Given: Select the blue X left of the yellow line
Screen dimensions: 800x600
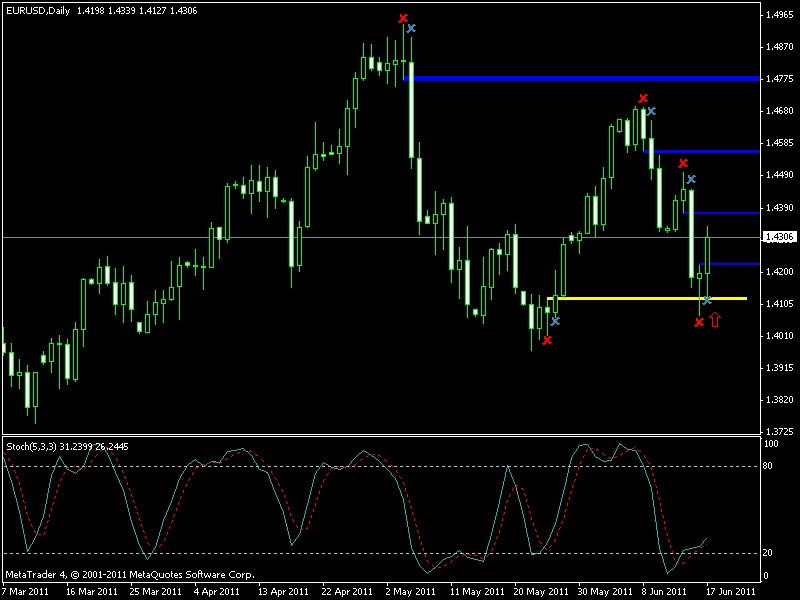Looking at the screenshot, I should click(555, 321).
